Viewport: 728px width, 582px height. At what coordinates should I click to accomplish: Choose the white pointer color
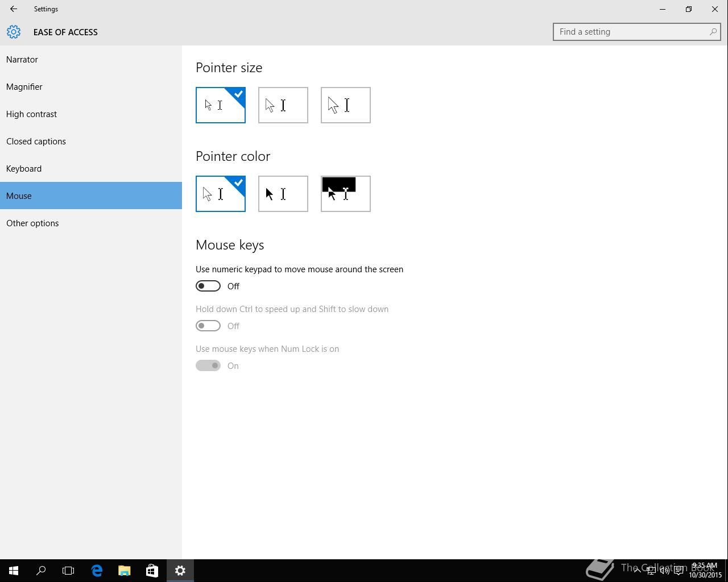point(221,194)
